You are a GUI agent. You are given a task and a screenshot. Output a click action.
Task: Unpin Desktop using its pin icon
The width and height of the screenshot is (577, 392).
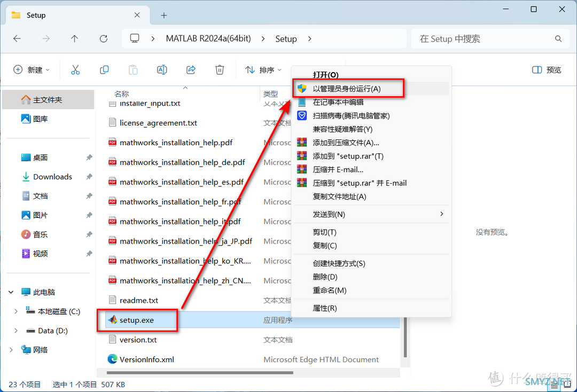89,158
